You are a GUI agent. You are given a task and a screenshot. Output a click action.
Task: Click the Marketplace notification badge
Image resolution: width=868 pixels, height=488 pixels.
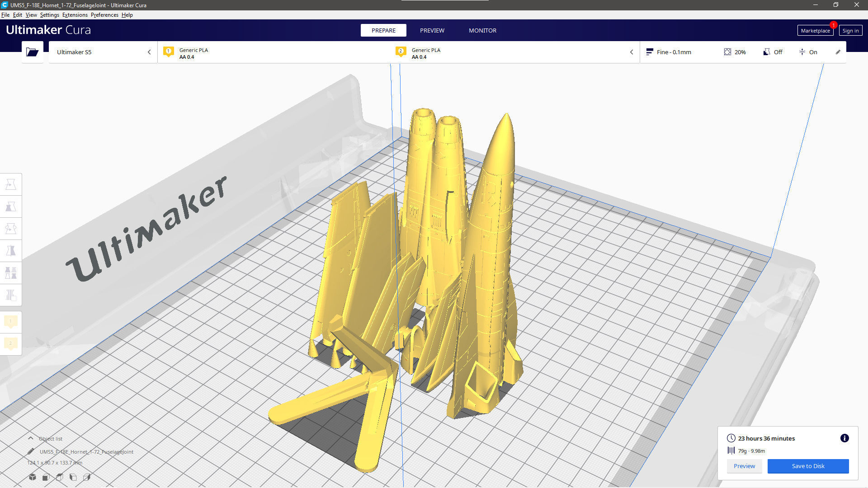click(833, 25)
